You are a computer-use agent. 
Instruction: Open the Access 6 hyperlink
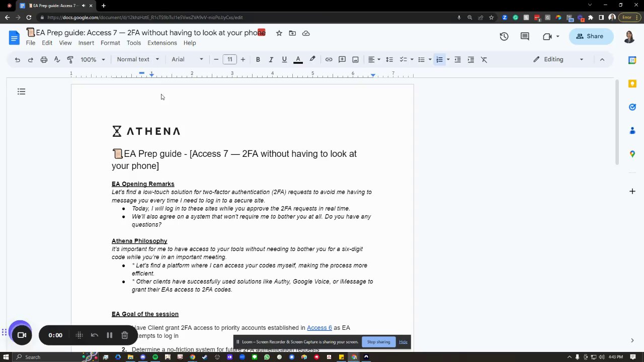[319, 328]
